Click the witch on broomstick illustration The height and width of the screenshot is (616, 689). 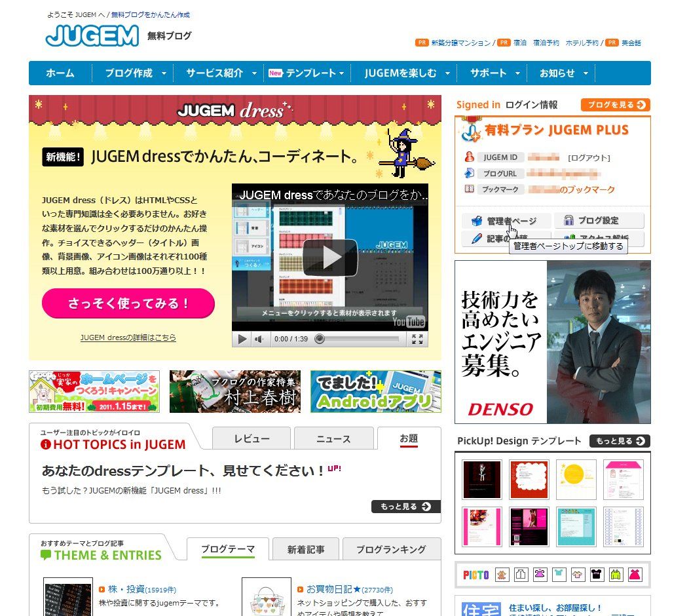406,153
